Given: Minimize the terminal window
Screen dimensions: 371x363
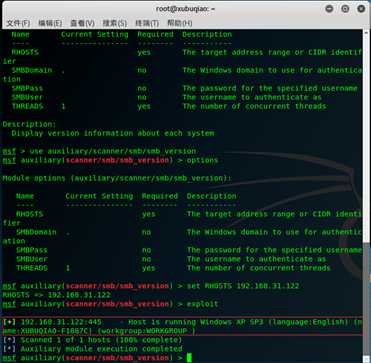Looking at the screenshot, I should tap(329, 9).
